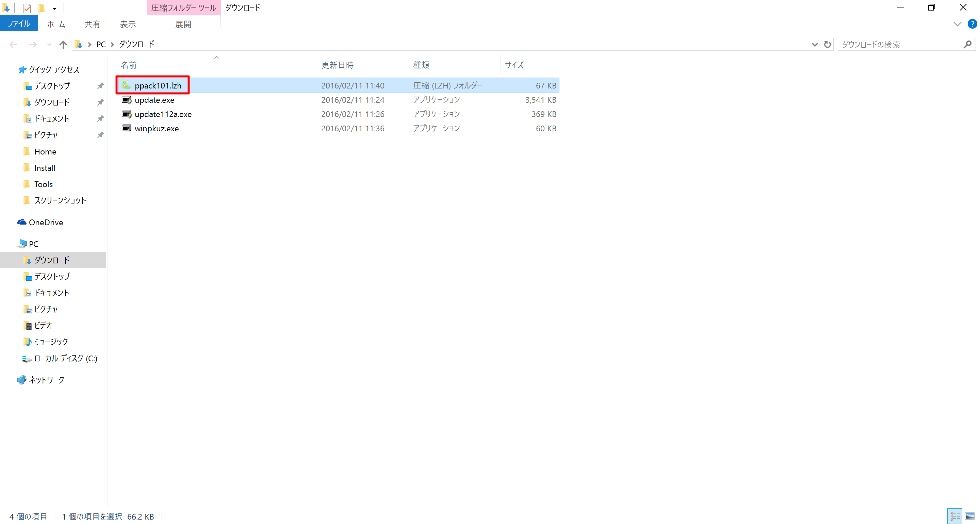Click the ビデオ folder icon

coord(27,325)
